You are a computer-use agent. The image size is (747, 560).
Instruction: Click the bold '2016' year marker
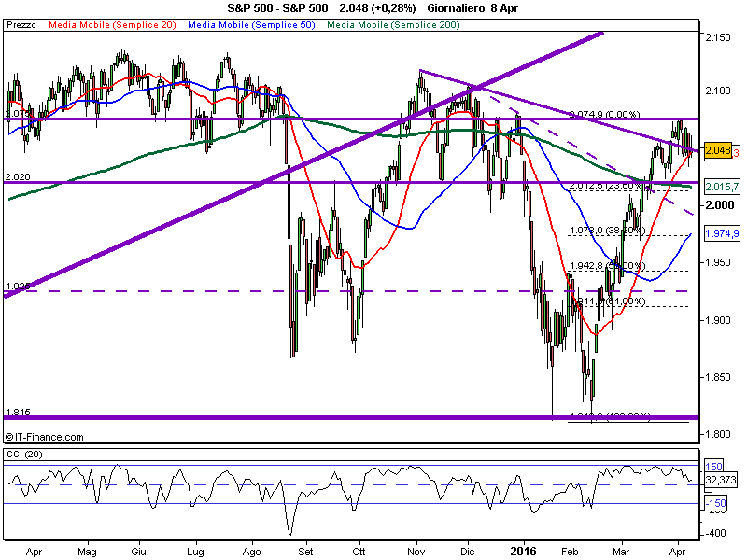[523, 552]
